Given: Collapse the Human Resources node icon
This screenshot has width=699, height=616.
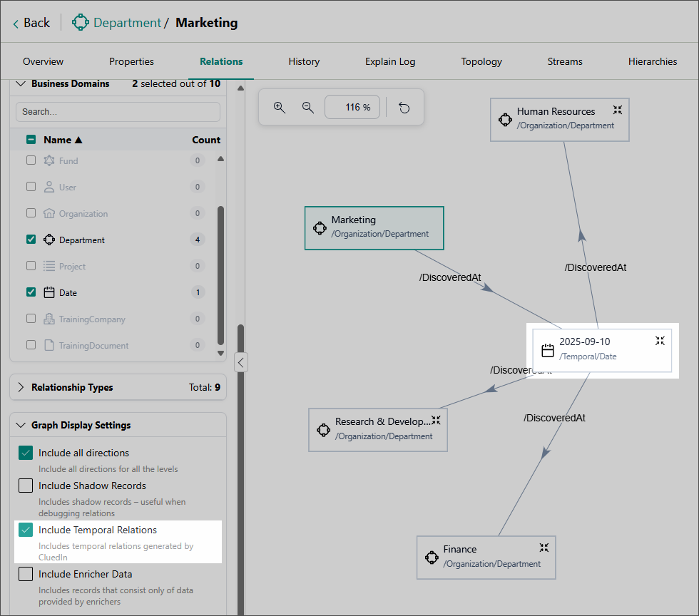Looking at the screenshot, I should tap(618, 110).
